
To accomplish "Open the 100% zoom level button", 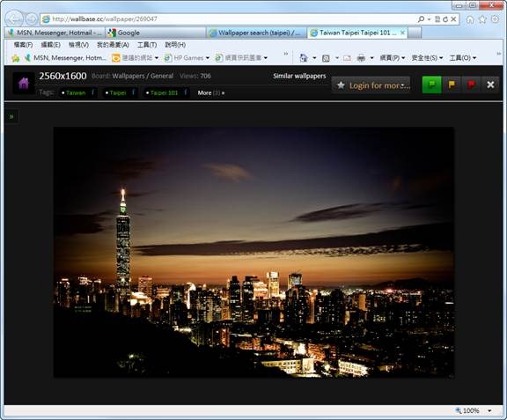I will click(x=467, y=410).
